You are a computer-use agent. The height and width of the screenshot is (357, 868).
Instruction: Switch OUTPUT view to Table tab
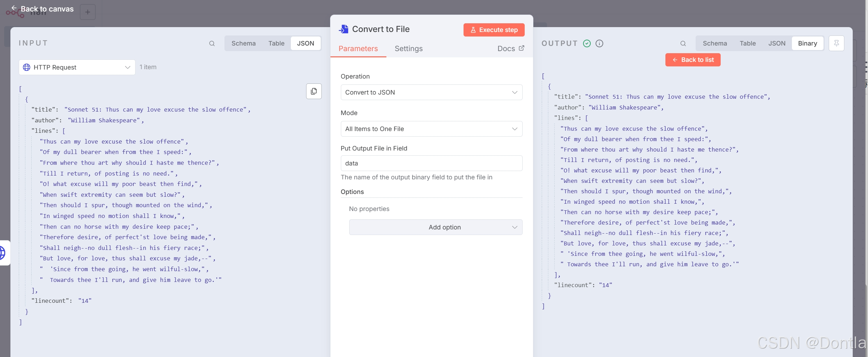747,43
